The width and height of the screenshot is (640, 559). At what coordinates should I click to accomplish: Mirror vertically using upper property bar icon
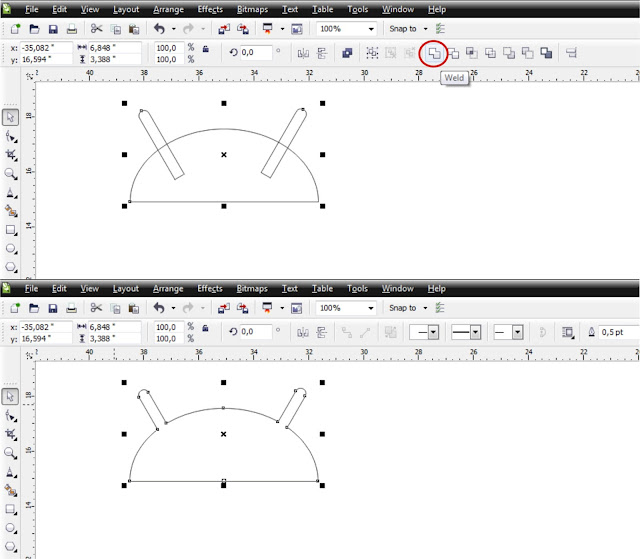(x=322, y=53)
